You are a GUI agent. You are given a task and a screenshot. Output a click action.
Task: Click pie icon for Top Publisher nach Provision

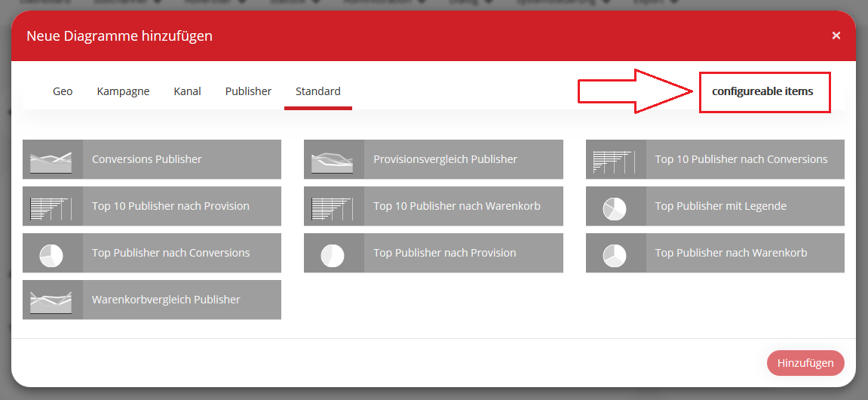pos(333,253)
